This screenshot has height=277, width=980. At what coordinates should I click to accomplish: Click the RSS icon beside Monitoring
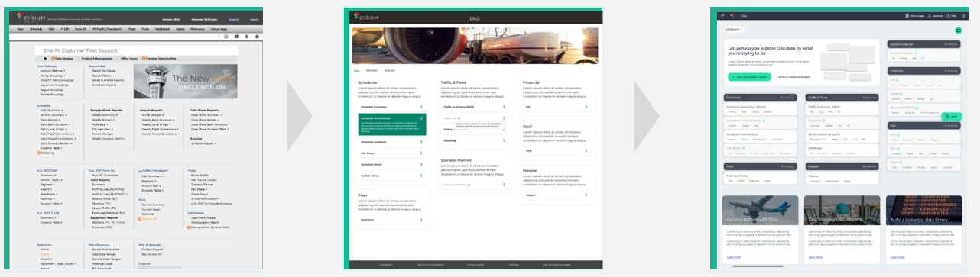pyautogui.click(x=38, y=153)
